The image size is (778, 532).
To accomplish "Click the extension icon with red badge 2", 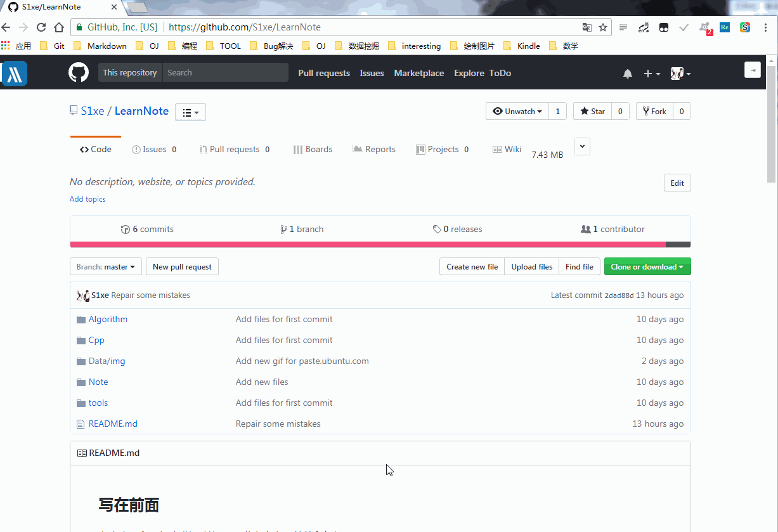I will (704, 28).
